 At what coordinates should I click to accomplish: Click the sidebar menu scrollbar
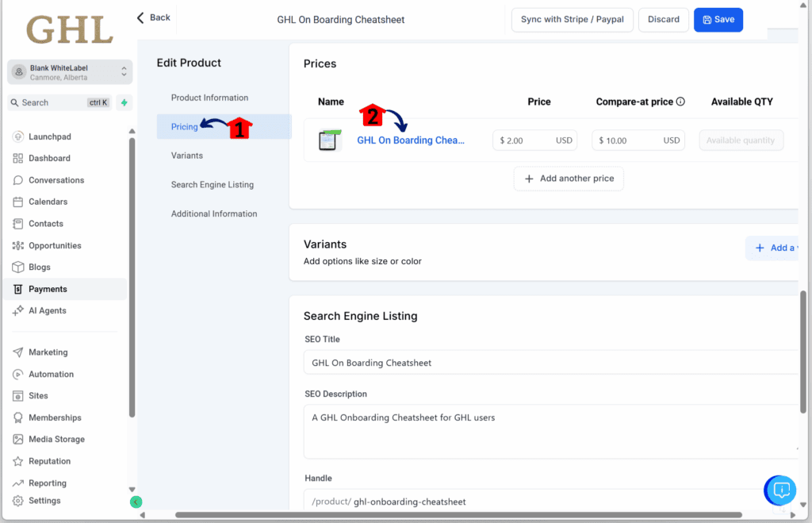coord(132,277)
